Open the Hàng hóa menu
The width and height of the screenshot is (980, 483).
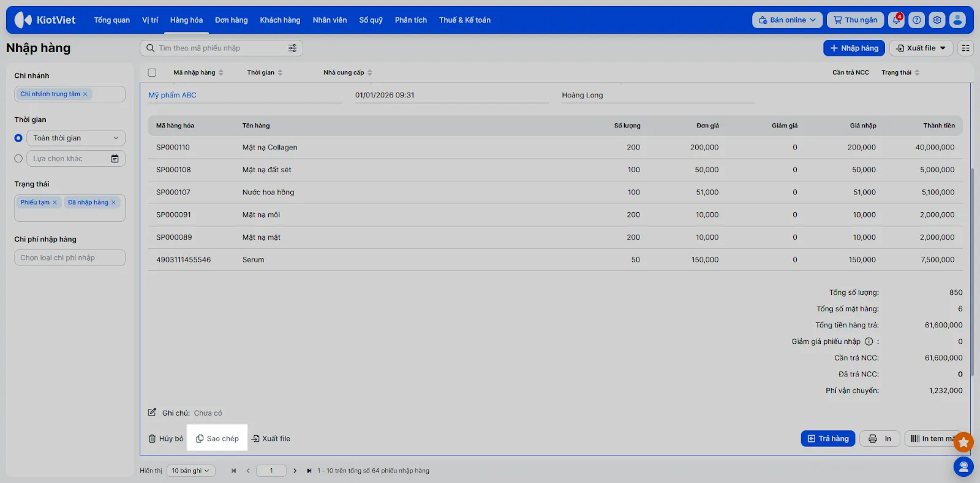point(186,20)
